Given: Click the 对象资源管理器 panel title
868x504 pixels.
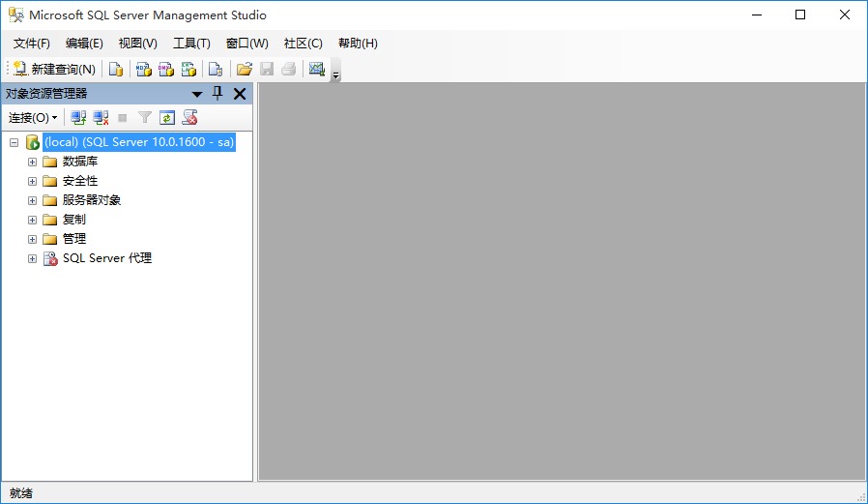Looking at the screenshot, I should (46, 94).
